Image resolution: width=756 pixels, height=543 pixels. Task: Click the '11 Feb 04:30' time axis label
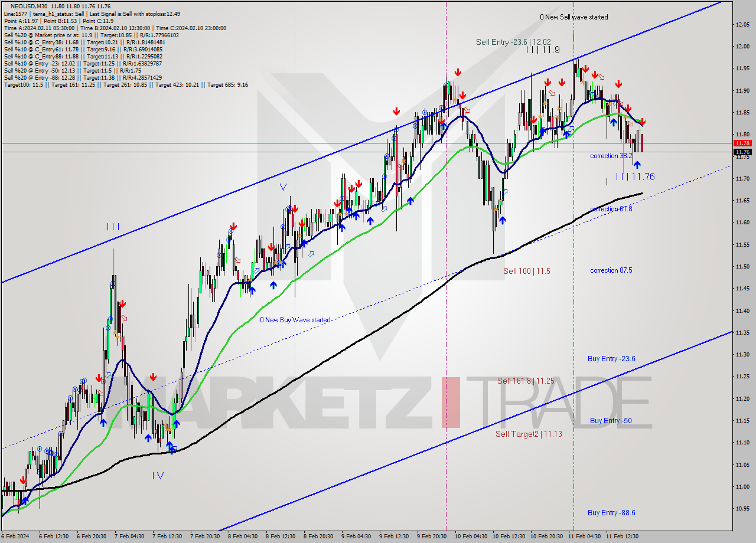click(x=584, y=537)
